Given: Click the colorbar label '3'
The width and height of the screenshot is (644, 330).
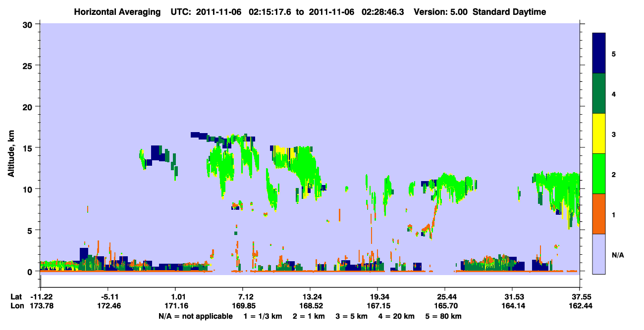Looking at the screenshot, I should click(x=614, y=134).
